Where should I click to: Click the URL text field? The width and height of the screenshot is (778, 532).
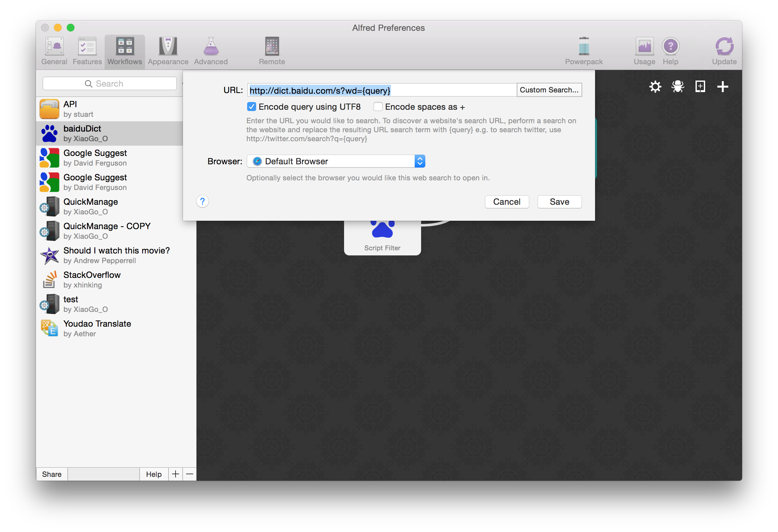click(x=382, y=90)
